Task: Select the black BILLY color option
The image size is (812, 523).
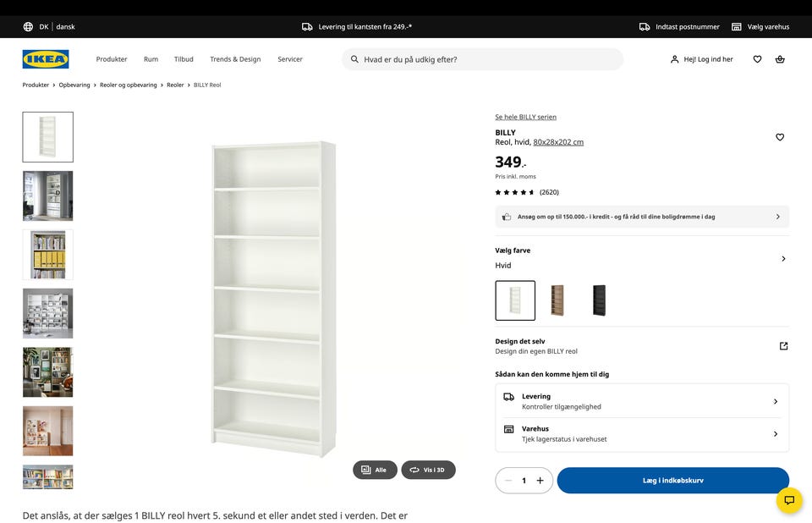Action: tap(599, 300)
